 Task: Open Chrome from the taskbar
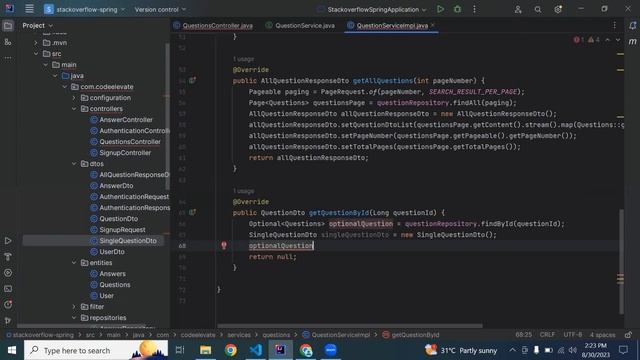click(231, 350)
